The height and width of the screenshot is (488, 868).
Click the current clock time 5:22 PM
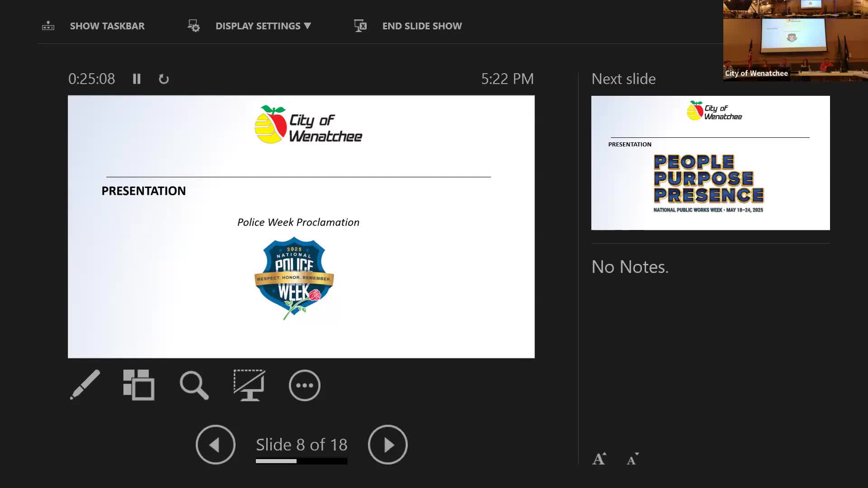507,79
